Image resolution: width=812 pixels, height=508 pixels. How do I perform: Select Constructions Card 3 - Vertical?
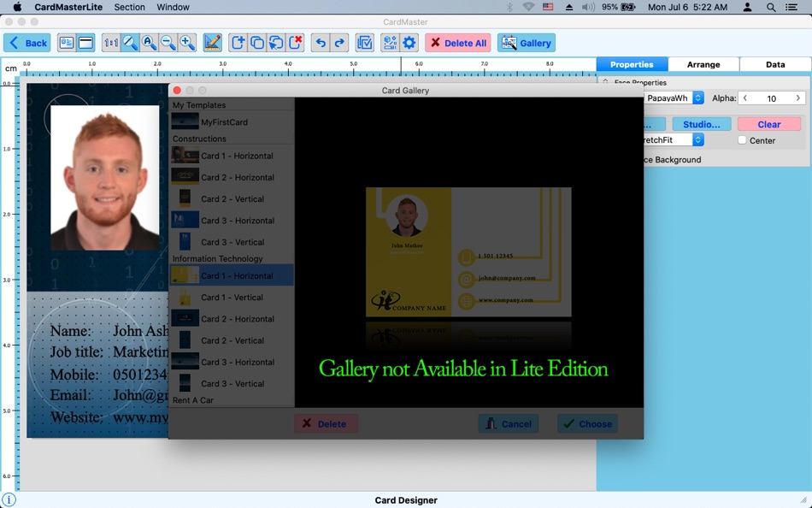tap(232, 242)
